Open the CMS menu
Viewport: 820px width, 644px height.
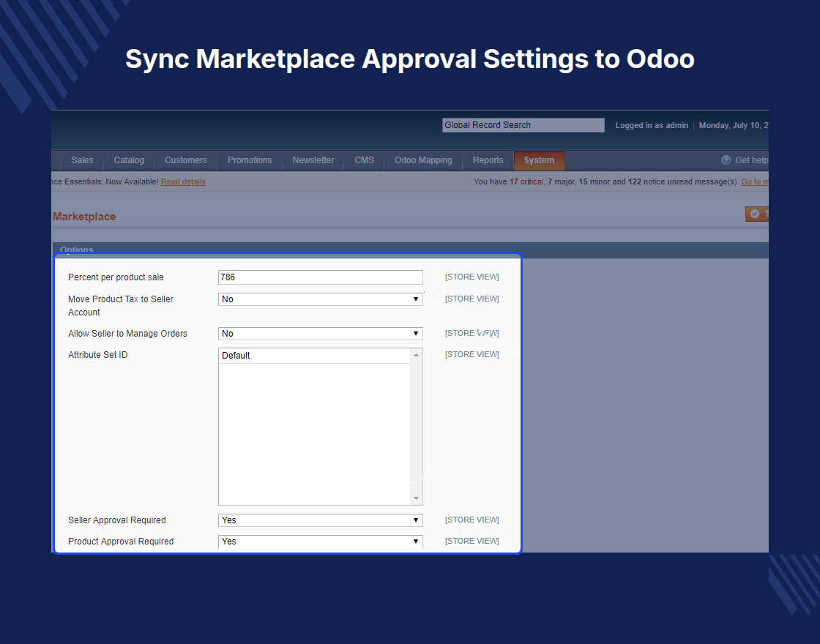click(x=364, y=160)
